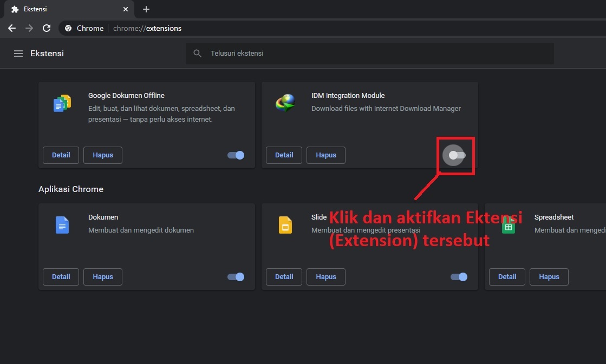The height and width of the screenshot is (364, 606).
Task: Click the green Spreadsheet app icon
Action: point(508,226)
